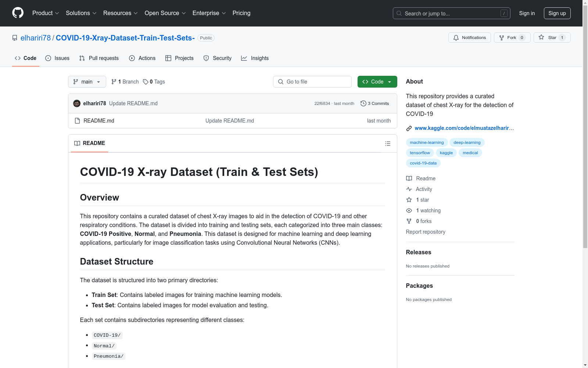Click the fork icon beside '0 forks'
The height and width of the screenshot is (368, 588).
(x=409, y=221)
